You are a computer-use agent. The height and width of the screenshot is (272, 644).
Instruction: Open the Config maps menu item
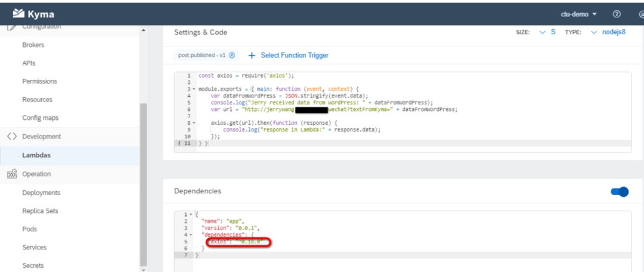(41, 118)
